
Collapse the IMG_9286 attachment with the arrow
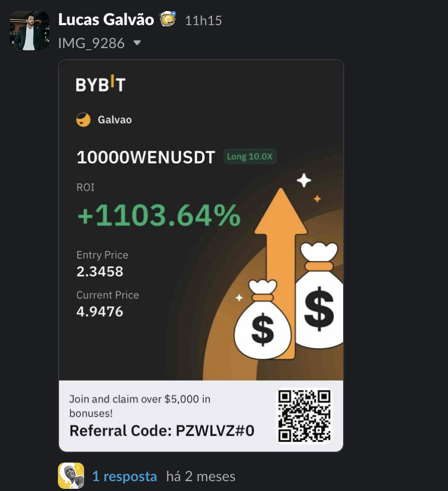click(x=137, y=43)
